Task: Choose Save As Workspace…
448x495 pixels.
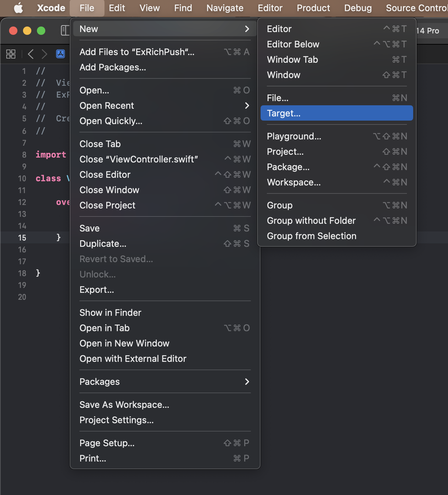Action: (165, 405)
